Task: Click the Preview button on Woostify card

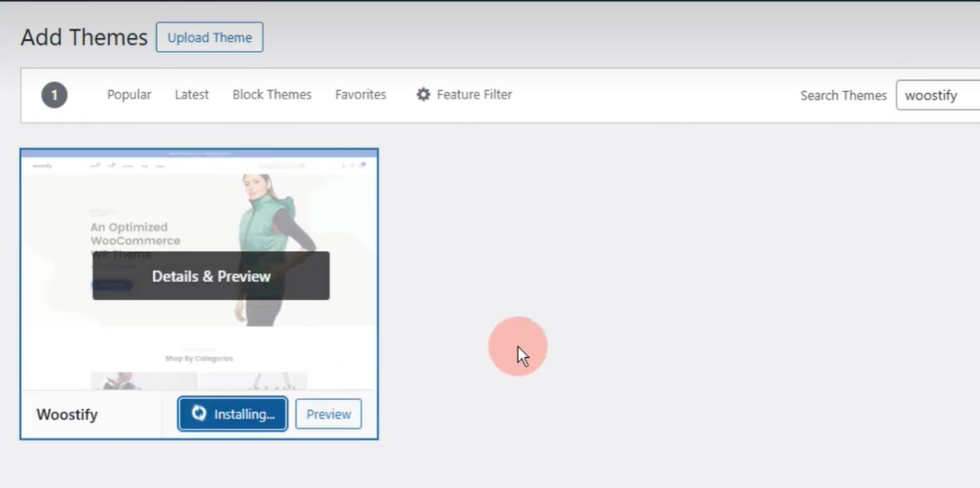Action: pyautogui.click(x=328, y=414)
